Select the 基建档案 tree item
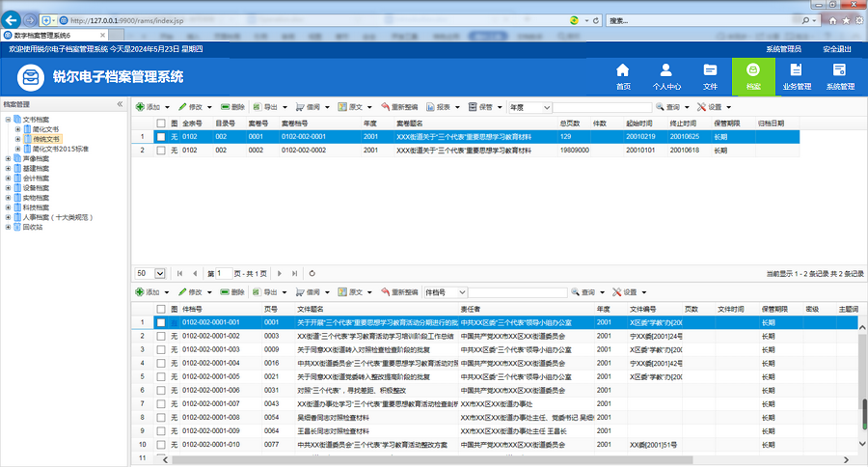868x467 pixels. (x=36, y=169)
